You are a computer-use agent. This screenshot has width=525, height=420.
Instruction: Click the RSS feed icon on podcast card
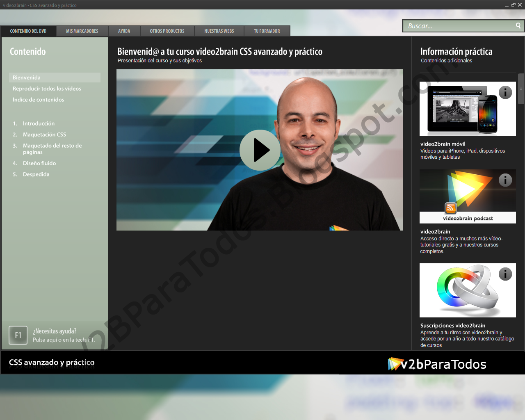tap(451, 208)
